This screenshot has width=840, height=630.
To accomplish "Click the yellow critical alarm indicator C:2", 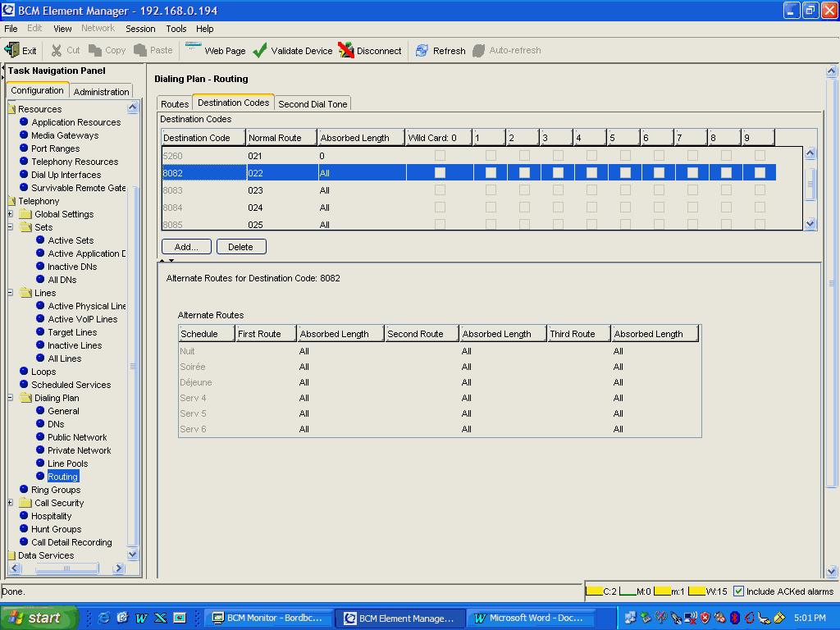I will coord(594,591).
